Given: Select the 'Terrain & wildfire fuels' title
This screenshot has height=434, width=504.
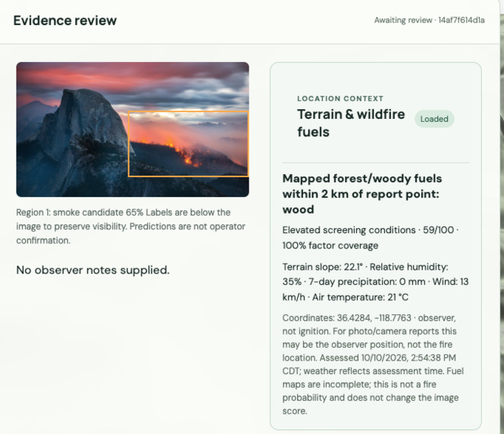Looking at the screenshot, I should 351,123.
